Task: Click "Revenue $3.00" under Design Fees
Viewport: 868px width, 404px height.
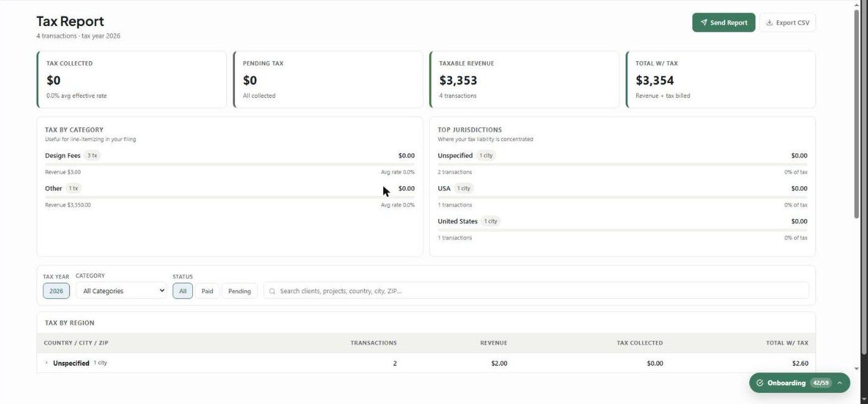Action: [63, 172]
